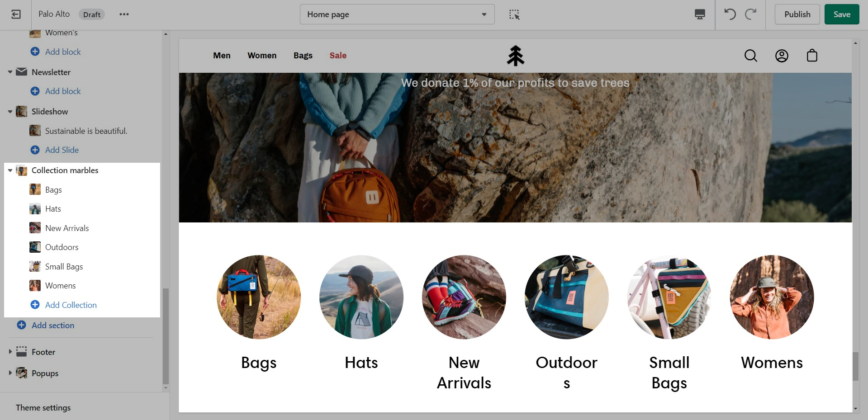Switch the desktop preview device icon

[x=700, y=14]
